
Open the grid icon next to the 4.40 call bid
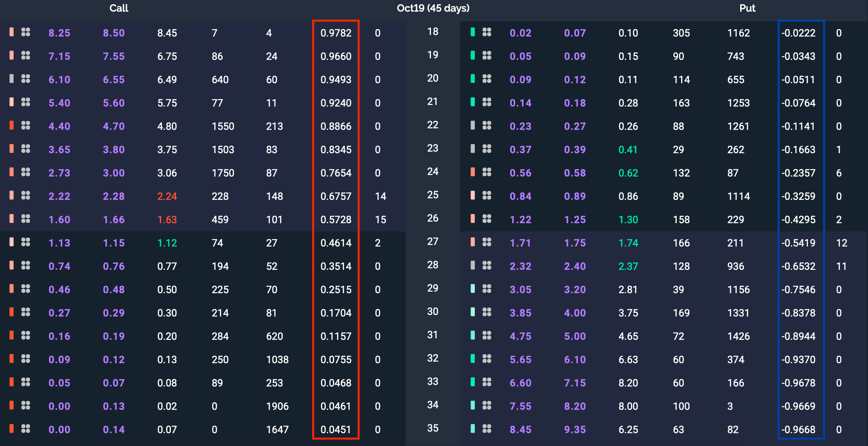pos(26,126)
